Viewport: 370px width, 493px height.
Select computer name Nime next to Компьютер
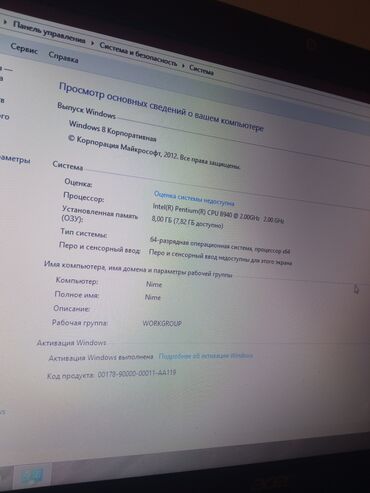(154, 284)
